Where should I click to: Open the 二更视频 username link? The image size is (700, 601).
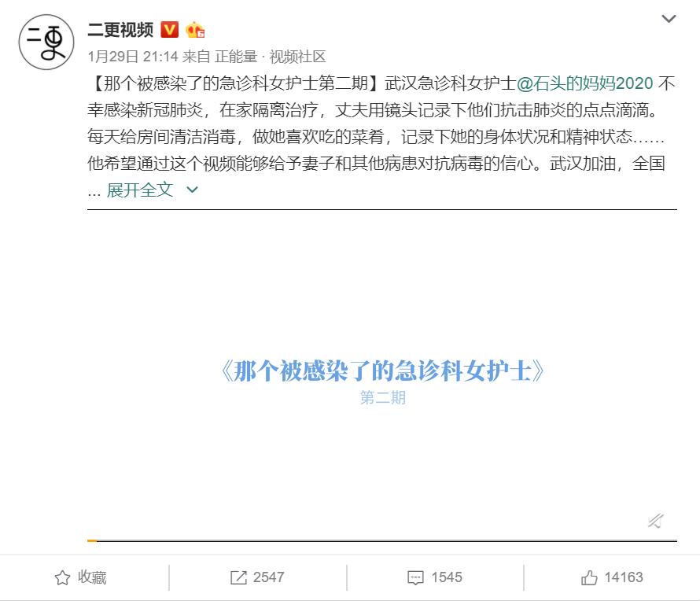click(120, 30)
